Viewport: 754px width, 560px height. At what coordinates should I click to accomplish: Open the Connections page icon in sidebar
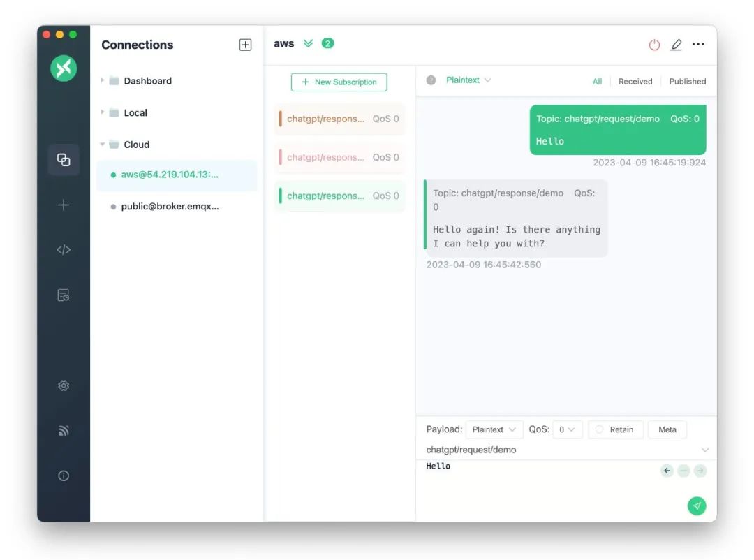pyautogui.click(x=64, y=160)
